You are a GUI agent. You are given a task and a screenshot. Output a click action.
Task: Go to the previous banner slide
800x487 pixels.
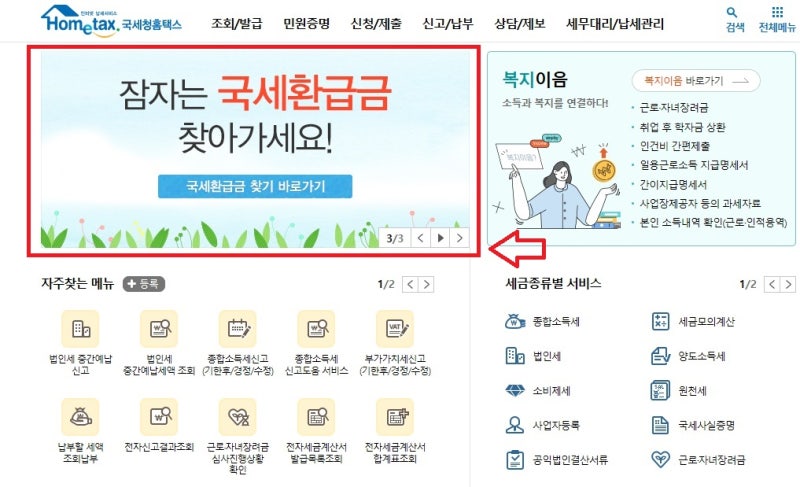click(x=421, y=238)
